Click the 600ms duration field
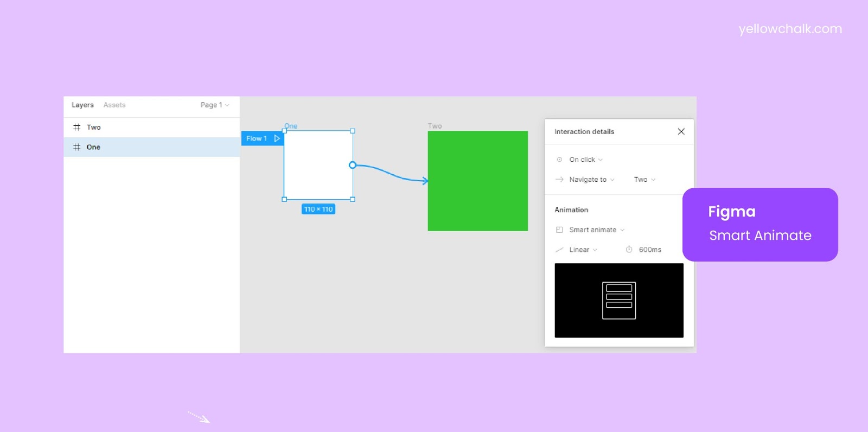This screenshot has width=868, height=432. click(650, 250)
